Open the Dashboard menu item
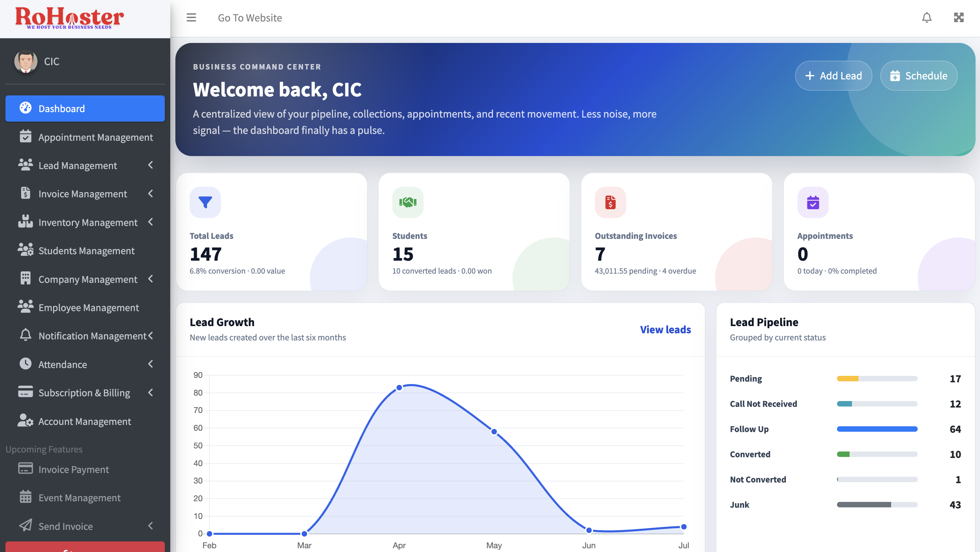 [x=85, y=108]
